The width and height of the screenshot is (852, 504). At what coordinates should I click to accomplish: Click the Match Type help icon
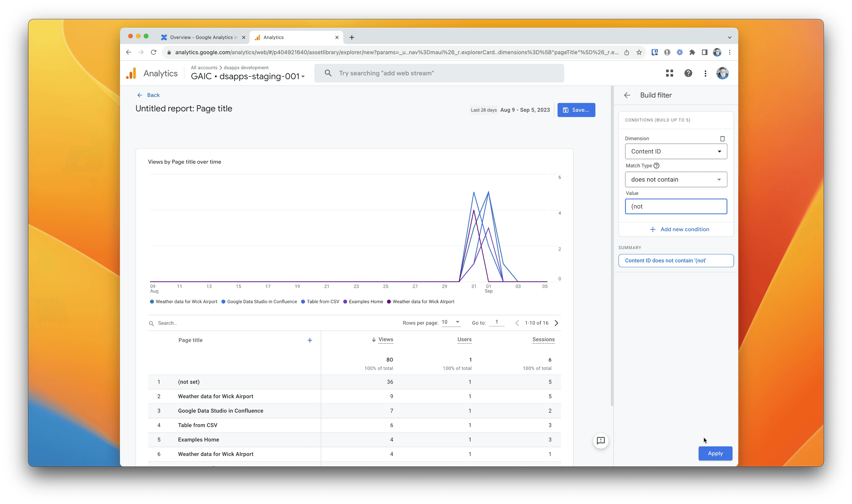coord(656,166)
